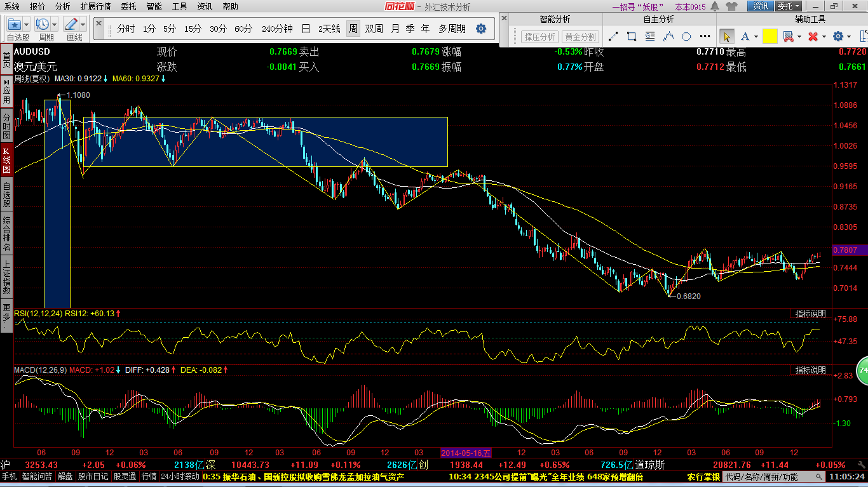Open the 智能 menu
Viewport: 868px width, 487px height.
click(x=154, y=6)
